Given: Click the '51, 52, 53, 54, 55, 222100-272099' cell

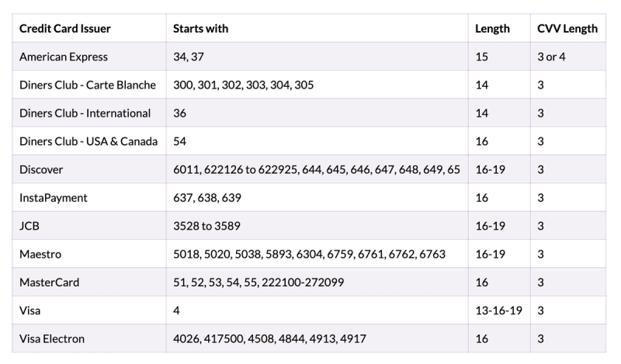Looking at the screenshot, I should [x=258, y=283].
